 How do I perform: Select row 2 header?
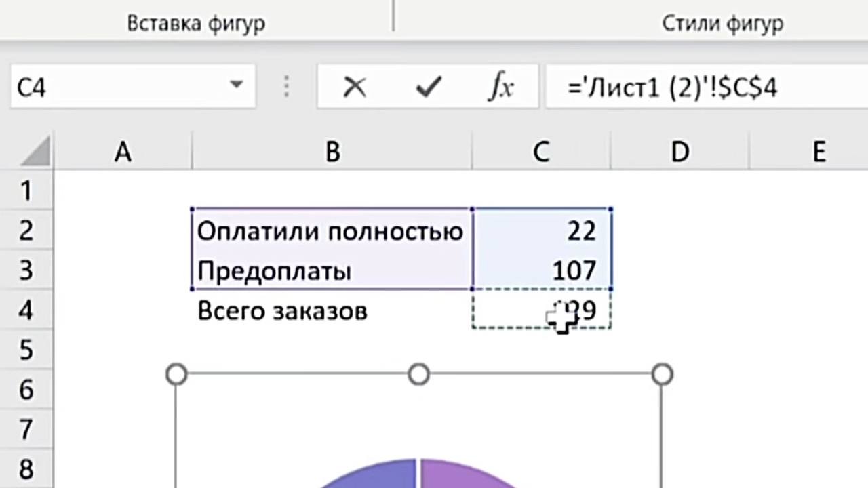(26, 230)
